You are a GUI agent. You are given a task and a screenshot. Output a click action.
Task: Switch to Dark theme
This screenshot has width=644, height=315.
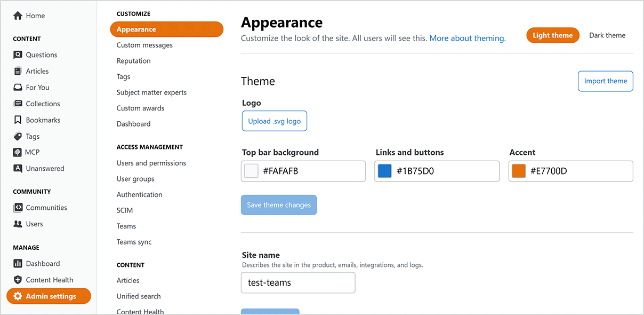pyautogui.click(x=607, y=35)
